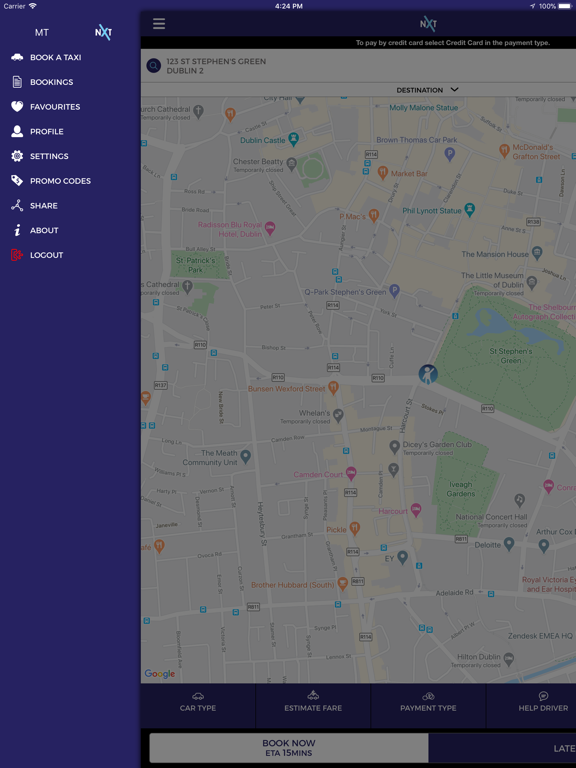Tap the St Patrick's Park label
The width and height of the screenshot is (576, 768).
(x=195, y=265)
